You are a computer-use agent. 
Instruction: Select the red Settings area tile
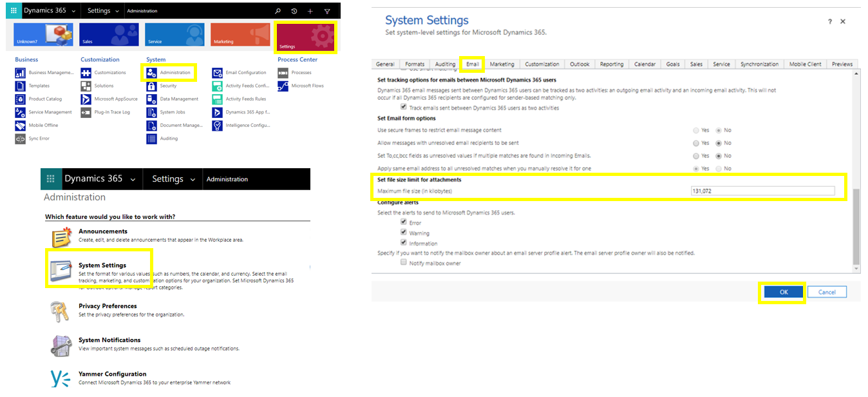click(306, 37)
